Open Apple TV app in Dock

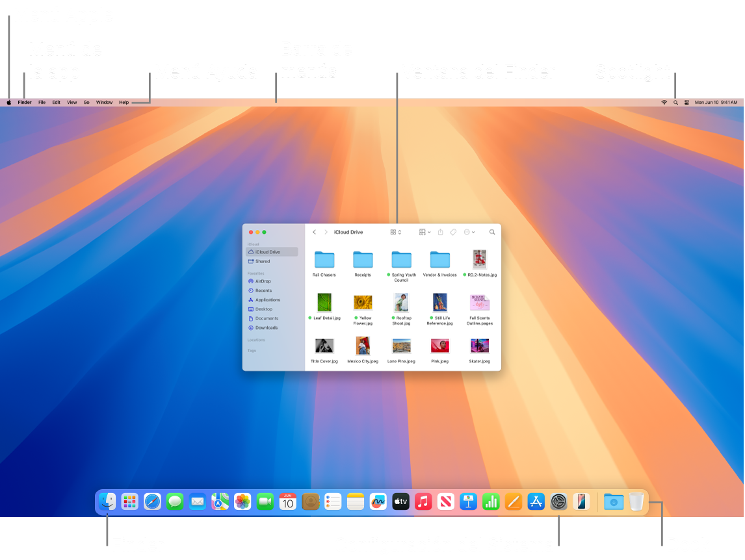[400, 502]
